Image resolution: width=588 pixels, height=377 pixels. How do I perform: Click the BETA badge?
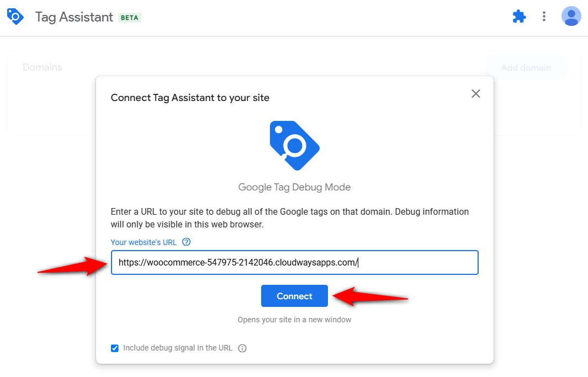130,18
